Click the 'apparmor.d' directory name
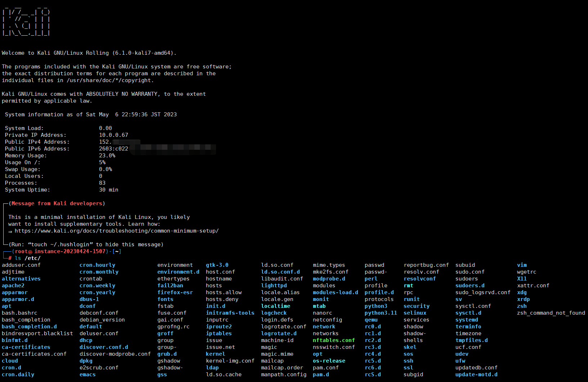 pos(18,299)
